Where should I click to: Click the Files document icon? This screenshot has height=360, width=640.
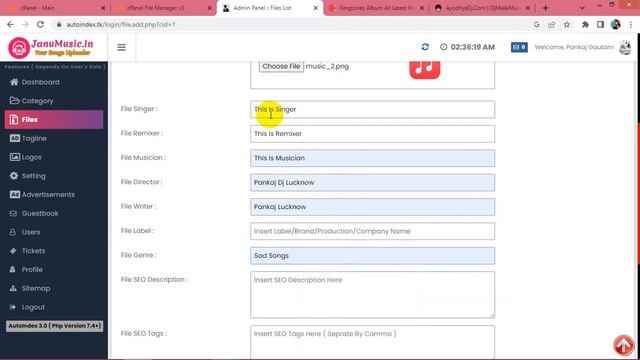(x=14, y=119)
